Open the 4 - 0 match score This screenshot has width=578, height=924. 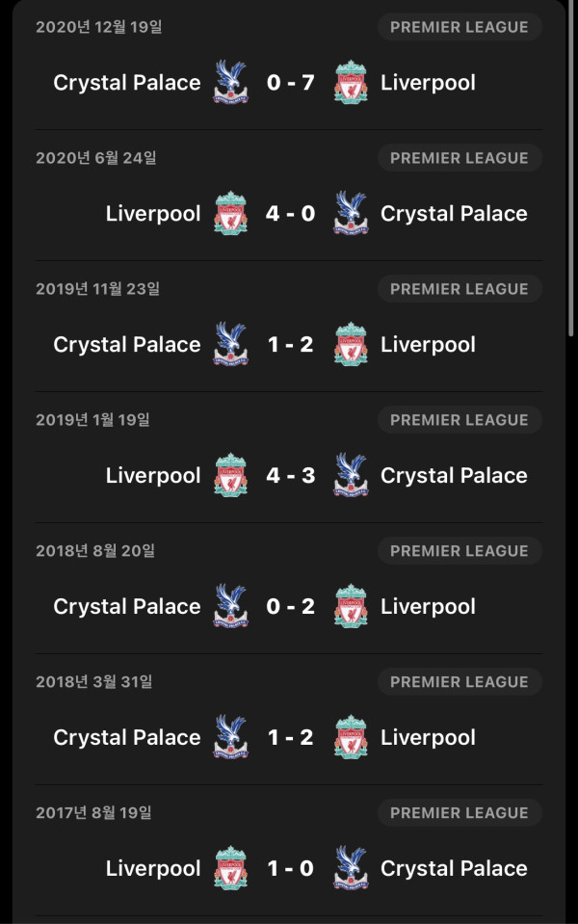point(291,213)
